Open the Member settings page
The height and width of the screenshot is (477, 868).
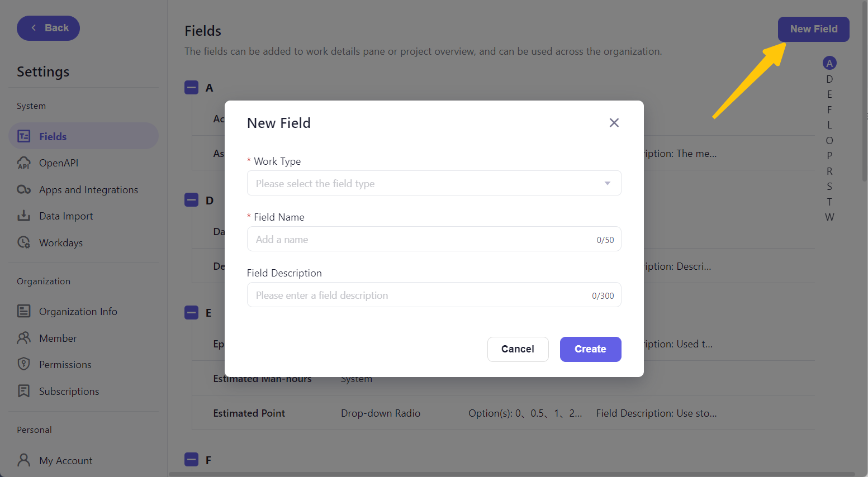(x=58, y=338)
